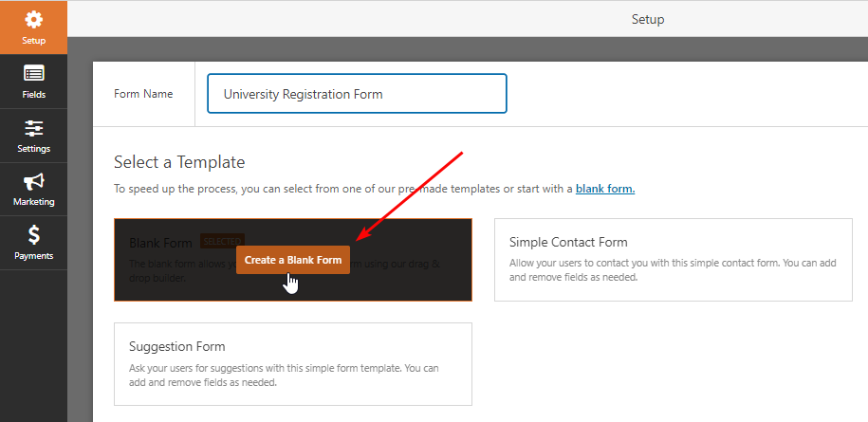Open the Fields tab label

point(33,94)
